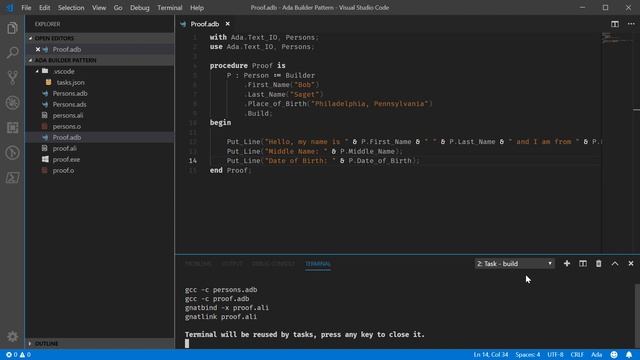Viewport: 640px width, 360px height.
Task: Maximize the panel with the chevron-up icon
Action: 615,264
